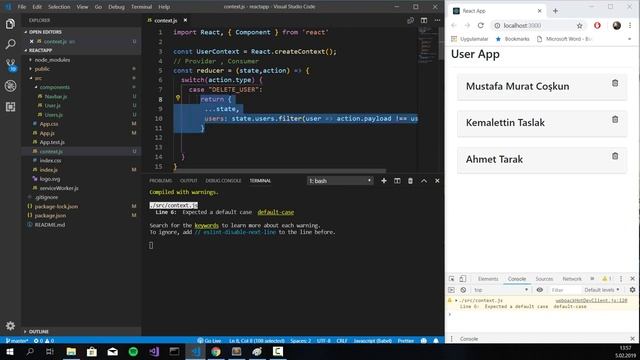Add a new terminal with plus icon

coord(384,180)
